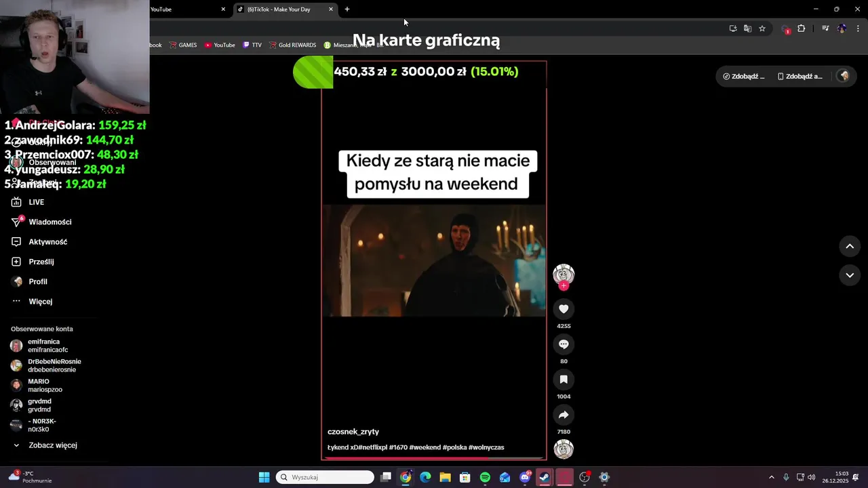Open TTV bookmark
868x488 pixels.
pos(252,45)
